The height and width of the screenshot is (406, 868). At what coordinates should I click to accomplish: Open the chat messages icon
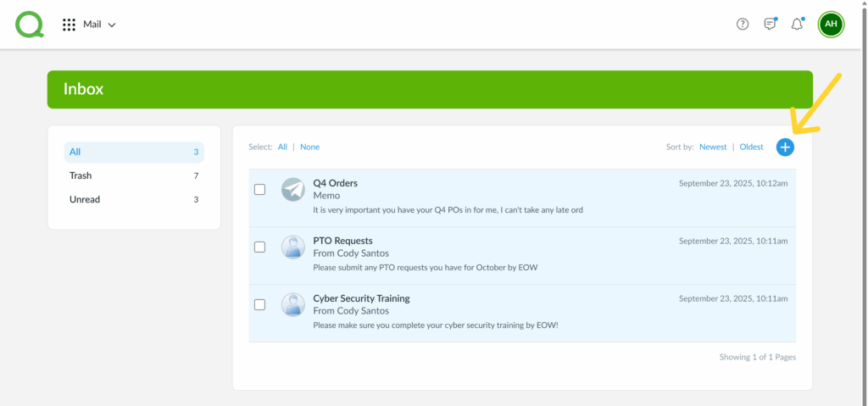click(x=770, y=25)
